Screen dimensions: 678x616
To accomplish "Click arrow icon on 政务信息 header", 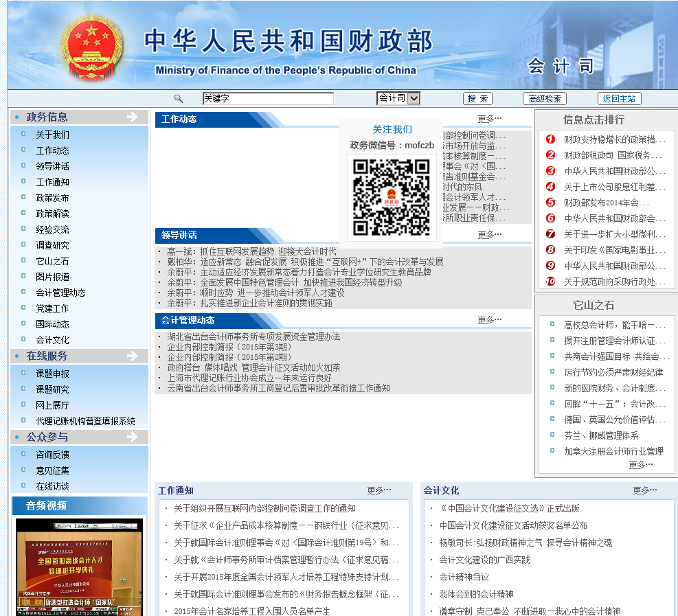I will pos(133,117).
